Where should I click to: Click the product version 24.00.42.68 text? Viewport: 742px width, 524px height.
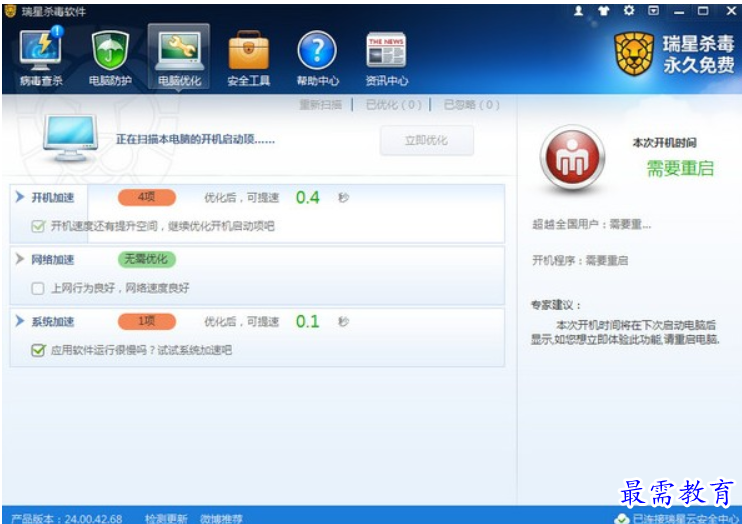[67, 519]
